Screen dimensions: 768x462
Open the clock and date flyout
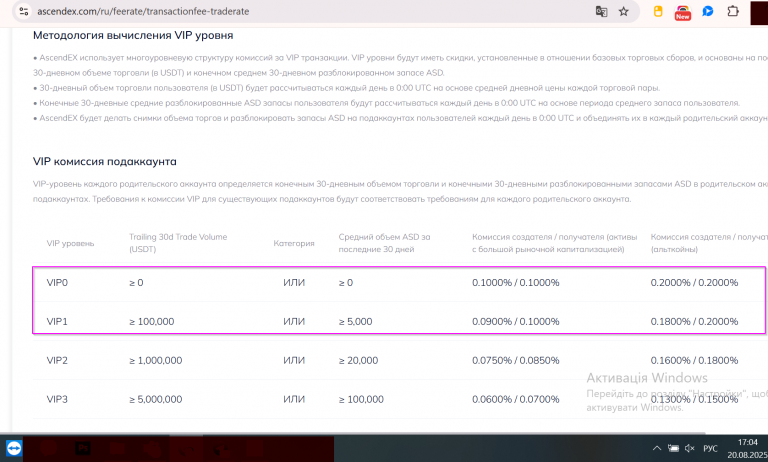(747, 448)
